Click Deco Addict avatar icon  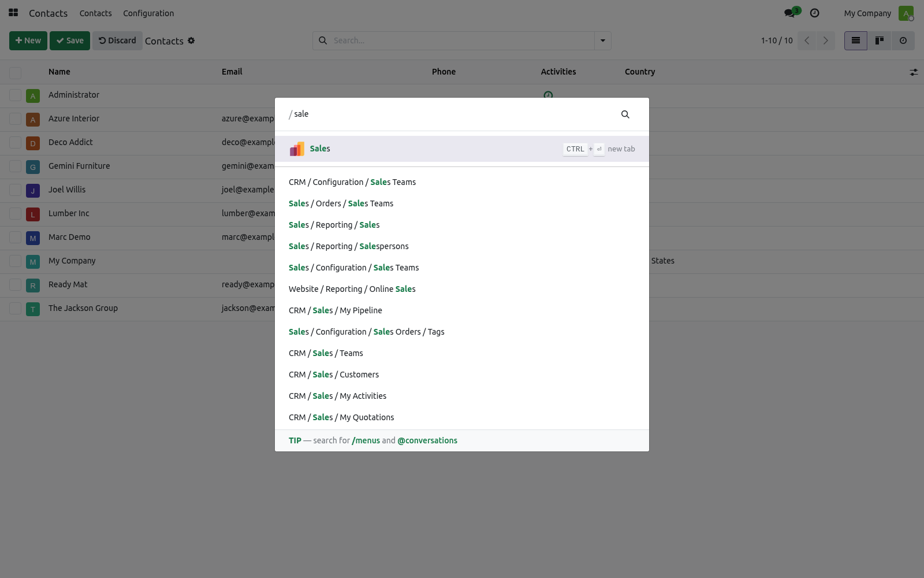tap(33, 143)
